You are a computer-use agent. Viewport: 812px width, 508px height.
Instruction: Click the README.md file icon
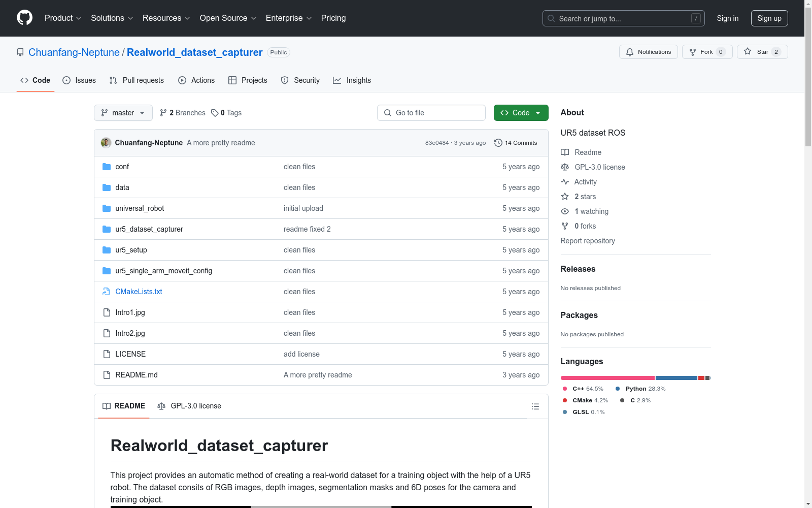coord(107,375)
